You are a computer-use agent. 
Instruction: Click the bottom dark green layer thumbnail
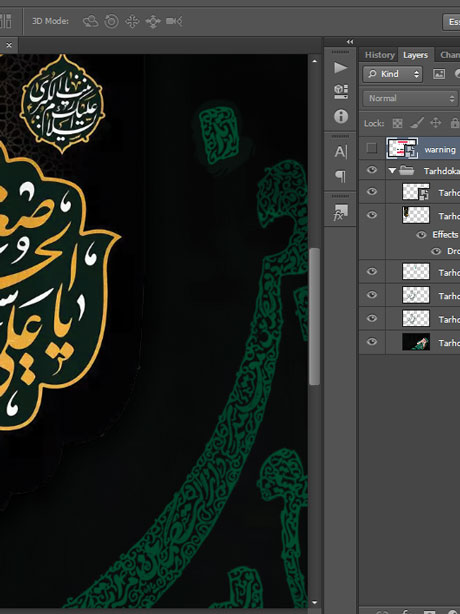coord(416,342)
